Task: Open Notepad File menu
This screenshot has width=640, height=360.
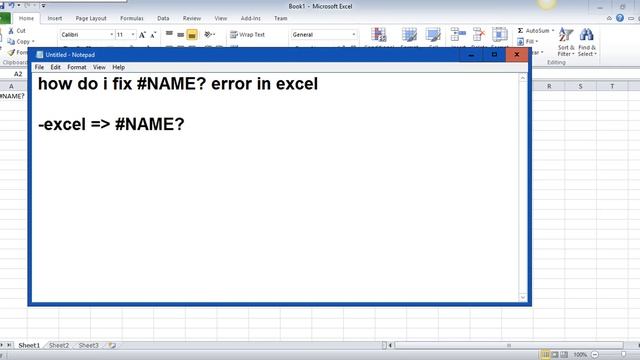Action: click(39, 67)
